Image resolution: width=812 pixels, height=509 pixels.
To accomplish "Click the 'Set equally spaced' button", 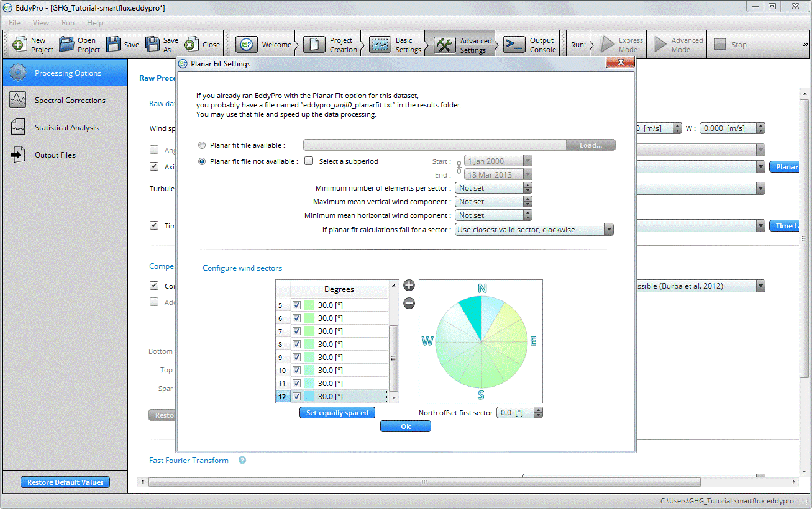I will (x=337, y=413).
